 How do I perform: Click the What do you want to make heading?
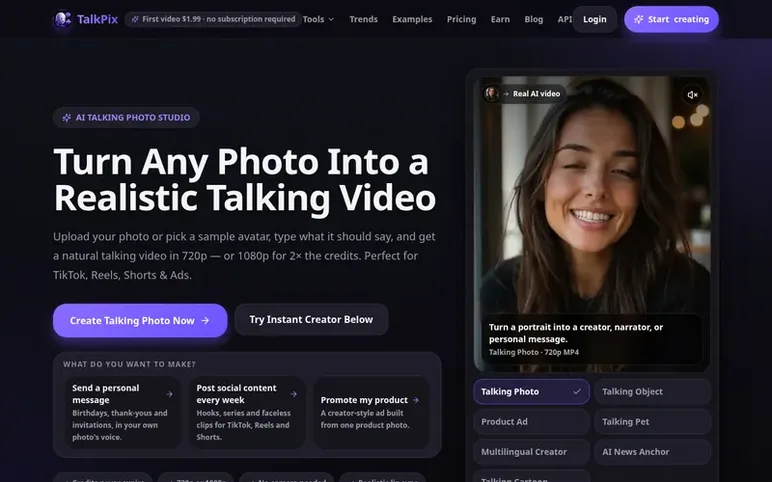point(129,364)
